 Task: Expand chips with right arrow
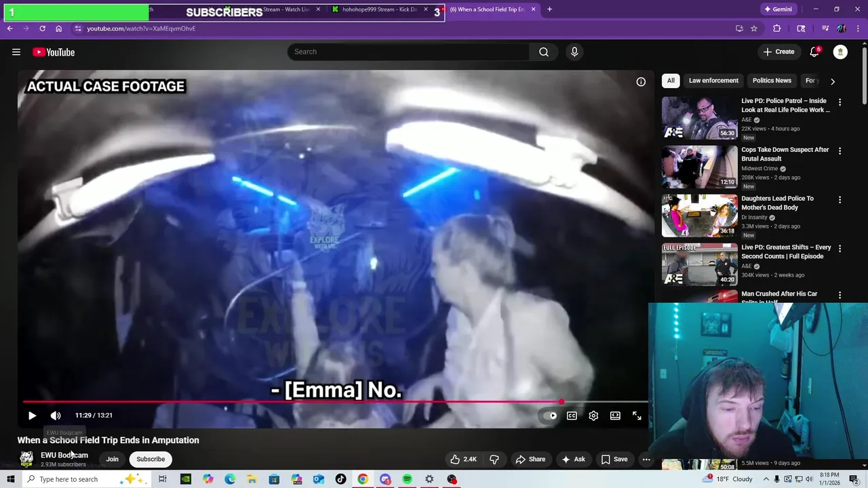pyautogui.click(x=833, y=81)
